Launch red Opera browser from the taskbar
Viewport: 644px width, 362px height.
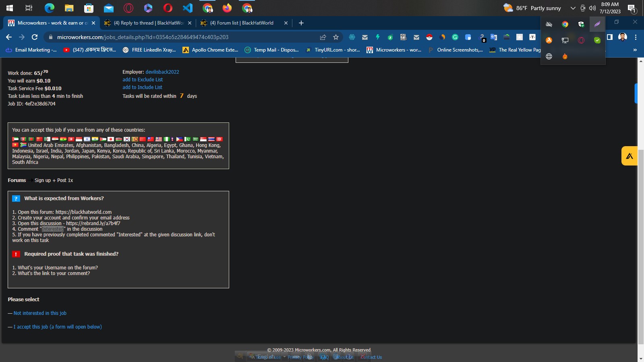(x=168, y=8)
